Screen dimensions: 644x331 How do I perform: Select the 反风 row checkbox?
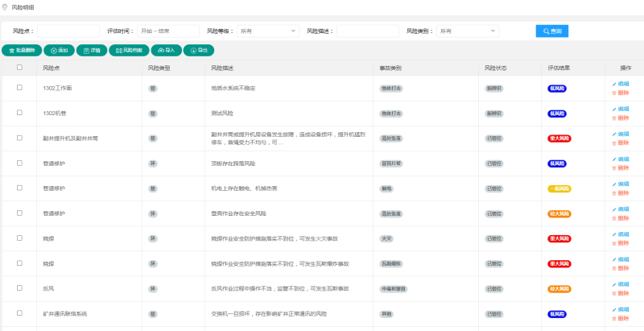tap(19, 288)
